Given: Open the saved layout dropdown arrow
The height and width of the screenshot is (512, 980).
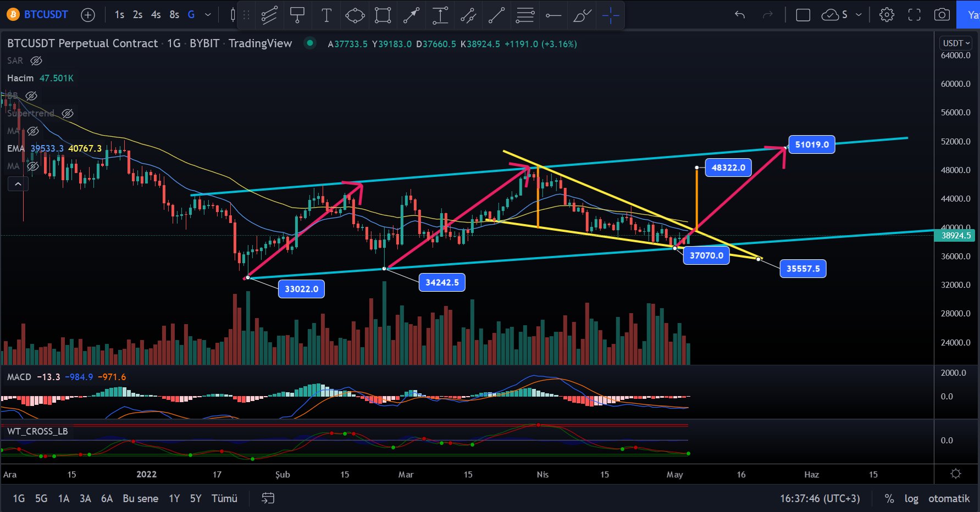Looking at the screenshot, I should pos(859,15).
